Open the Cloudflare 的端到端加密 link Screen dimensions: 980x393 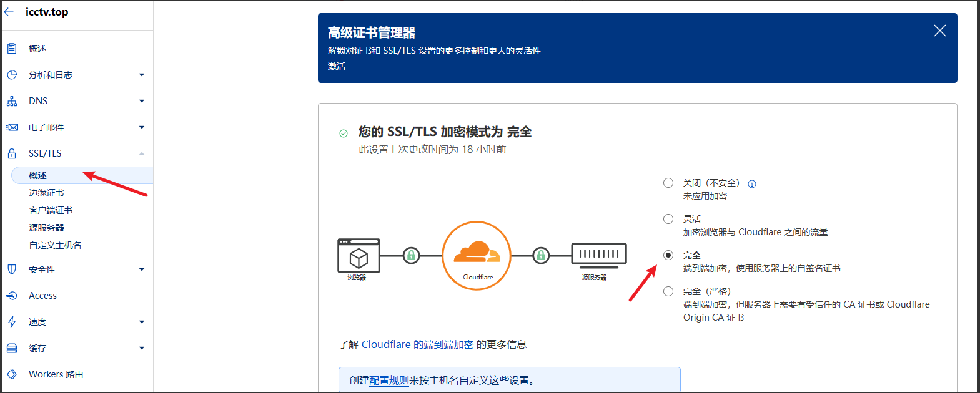[417, 344]
